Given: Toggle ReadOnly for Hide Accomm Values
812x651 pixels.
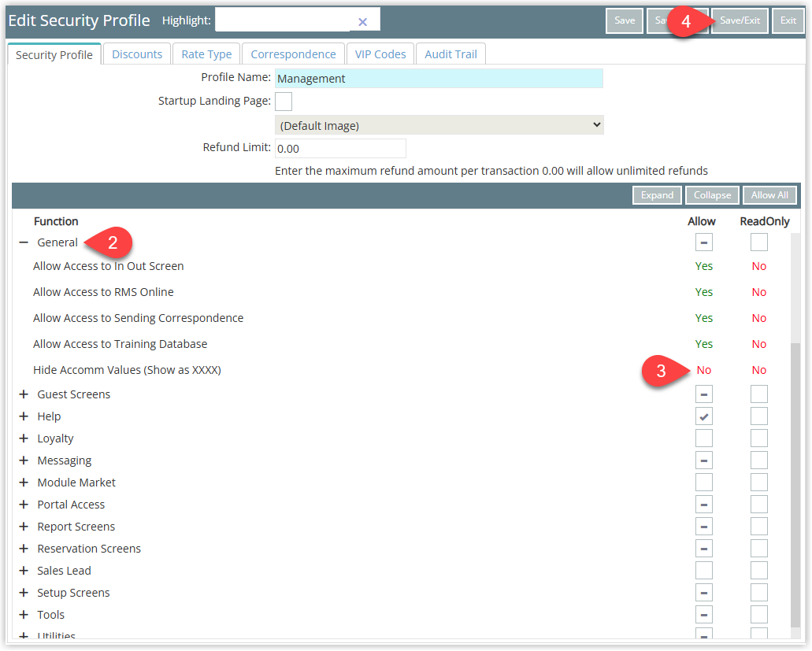Looking at the screenshot, I should (x=758, y=370).
